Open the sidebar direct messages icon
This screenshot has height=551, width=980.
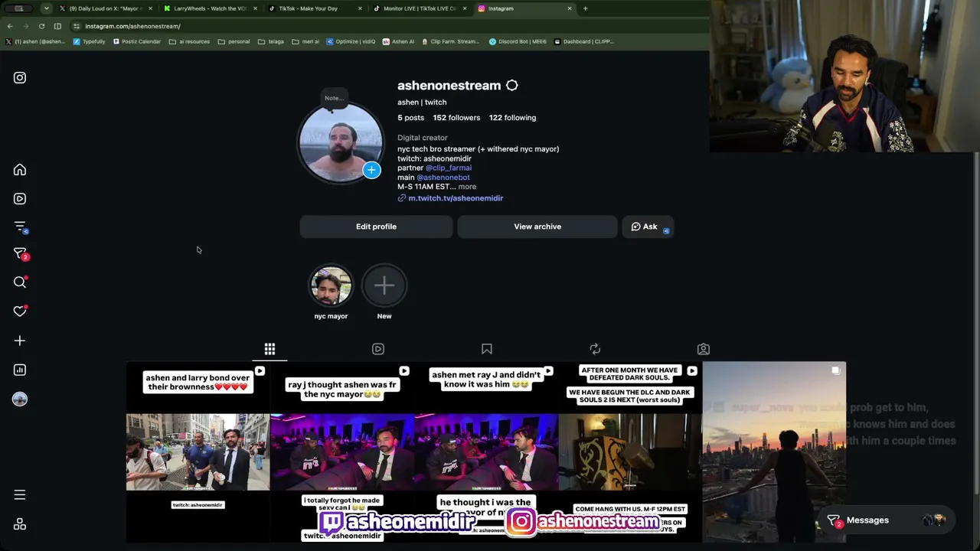tap(20, 254)
